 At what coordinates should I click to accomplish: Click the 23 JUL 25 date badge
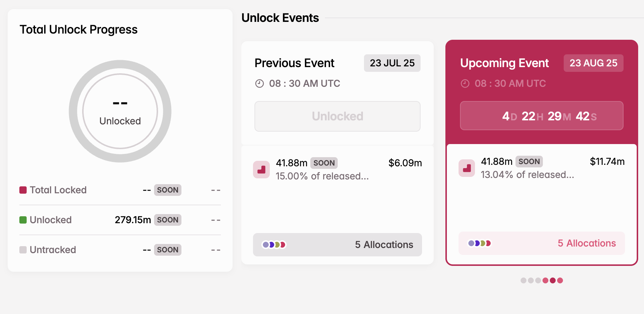point(392,63)
